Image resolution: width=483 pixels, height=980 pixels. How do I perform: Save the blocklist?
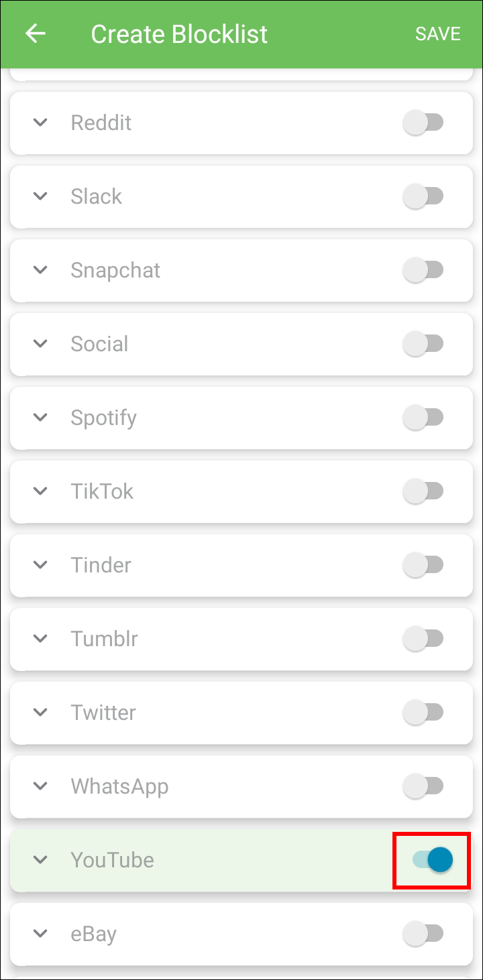coord(437,34)
